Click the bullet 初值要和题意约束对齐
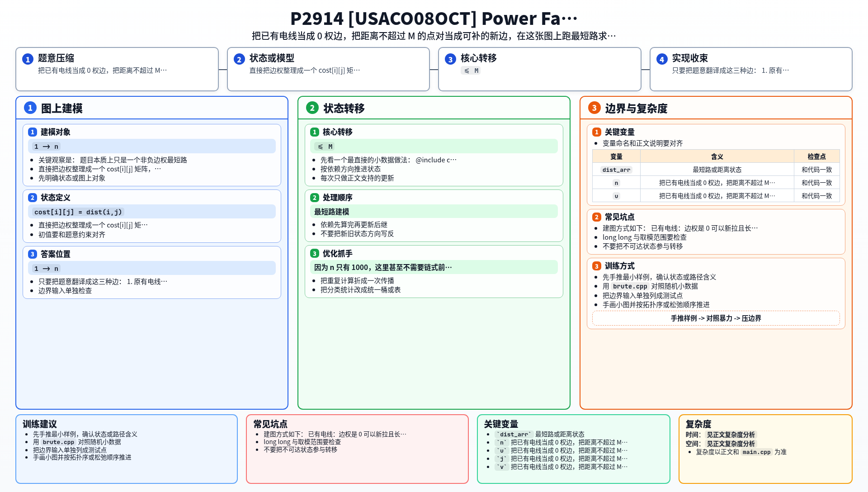This screenshot has width=868, height=492. coord(72,235)
